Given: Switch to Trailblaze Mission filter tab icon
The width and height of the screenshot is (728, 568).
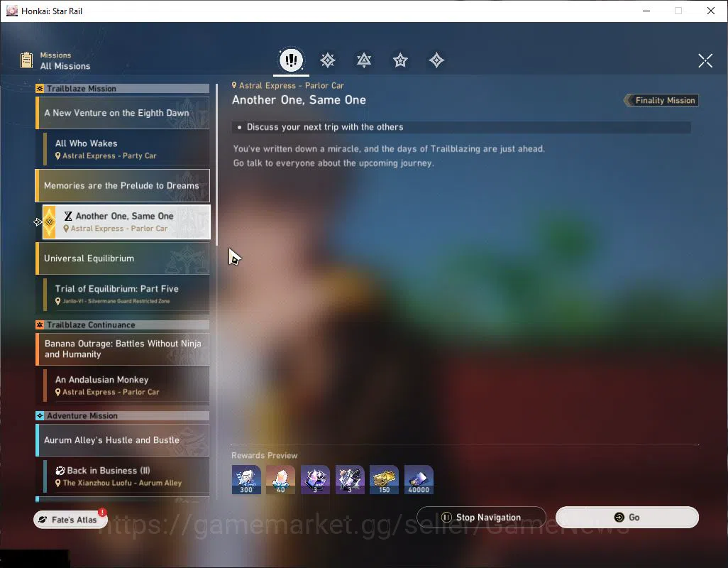Looking at the screenshot, I should [328, 60].
